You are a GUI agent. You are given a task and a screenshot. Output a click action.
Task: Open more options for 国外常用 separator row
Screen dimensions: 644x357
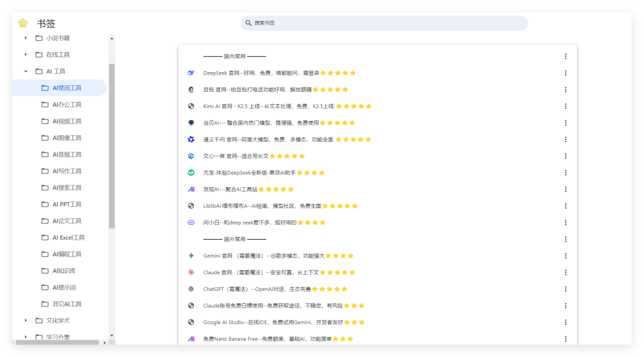point(565,239)
